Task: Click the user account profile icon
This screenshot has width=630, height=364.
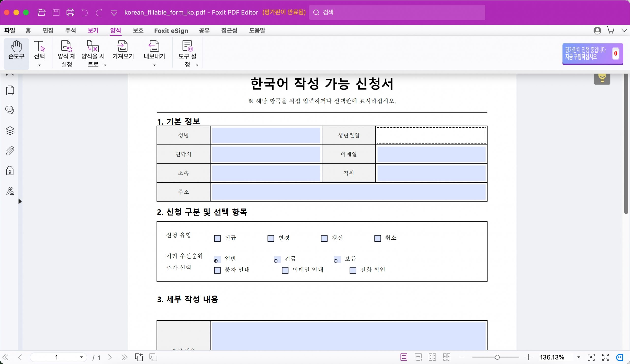Action: 597,30
